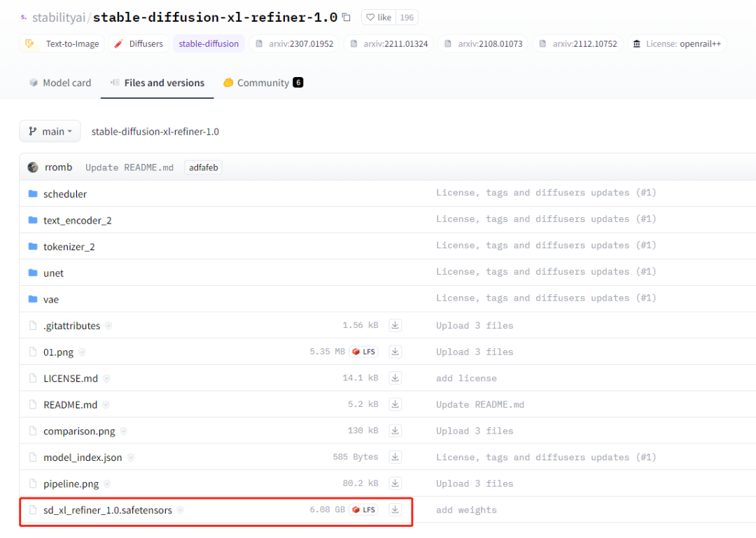The image size is (756, 538).
Task: Open the rromb user avatar
Action: coord(33,167)
